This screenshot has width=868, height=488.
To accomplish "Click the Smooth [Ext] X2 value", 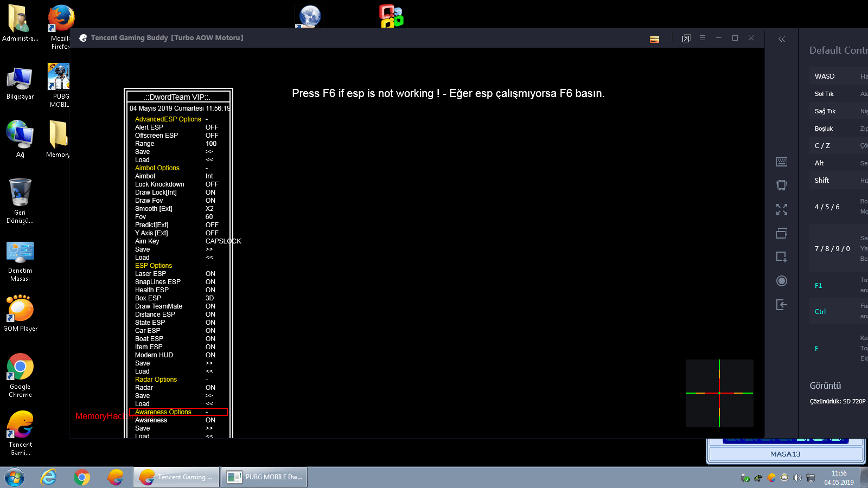I will 209,209.
